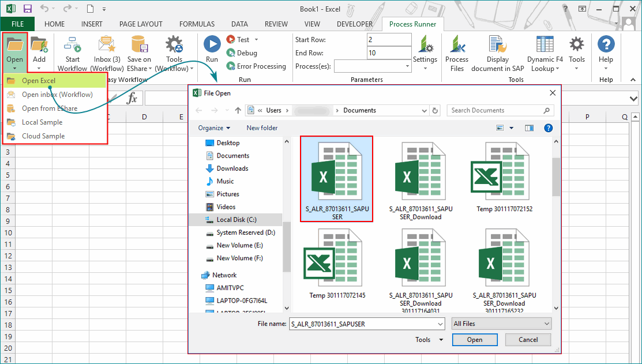This screenshot has width=642, height=364.
Task: Click Documents in the address path
Action: pos(359,111)
